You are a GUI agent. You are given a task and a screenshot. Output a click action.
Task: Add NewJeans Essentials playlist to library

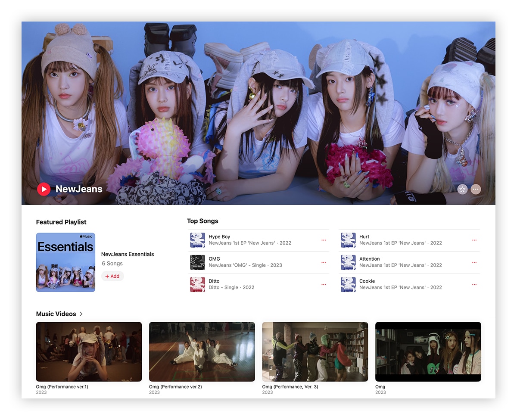(112, 276)
